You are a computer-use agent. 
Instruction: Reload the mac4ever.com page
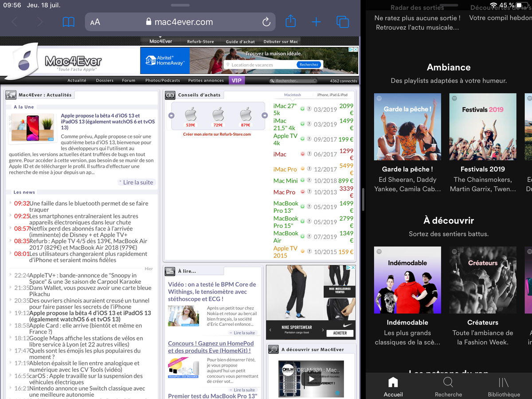[x=266, y=22]
